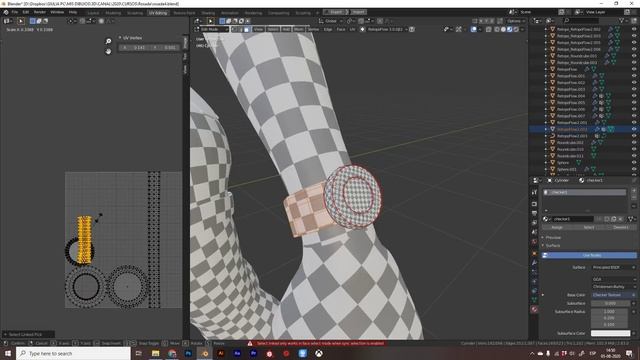640x360 pixels.
Task: Open the Window menu
Action: (57, 12)
